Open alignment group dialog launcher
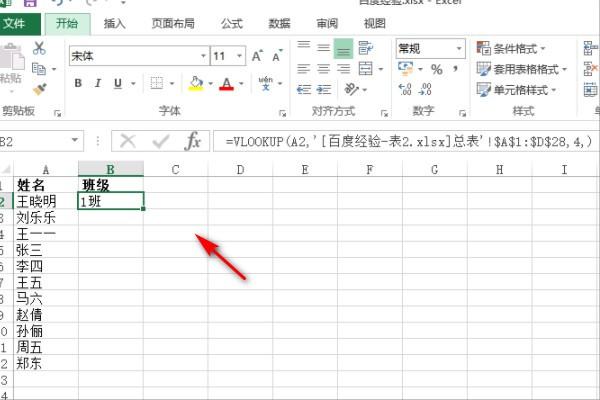 (385, 113)
